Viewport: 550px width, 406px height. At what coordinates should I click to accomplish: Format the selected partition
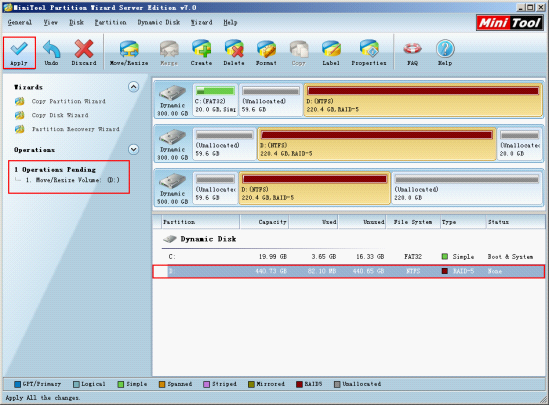coord(266,53)
